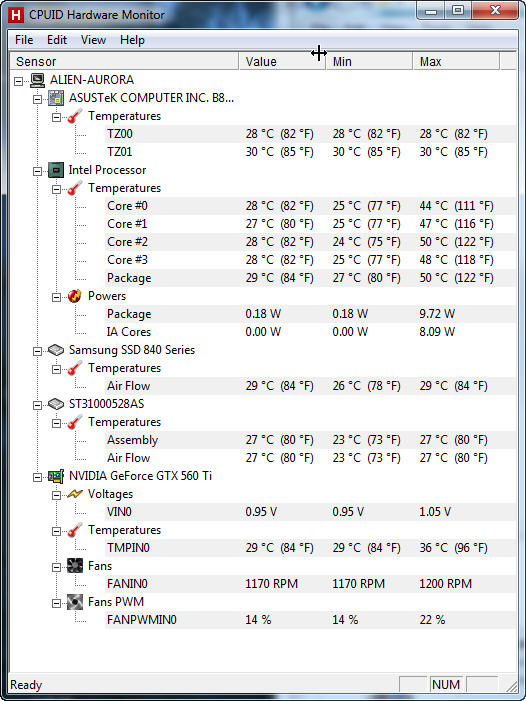Click the Fans icon above FANIN0
526x701 pixels.
75,566
